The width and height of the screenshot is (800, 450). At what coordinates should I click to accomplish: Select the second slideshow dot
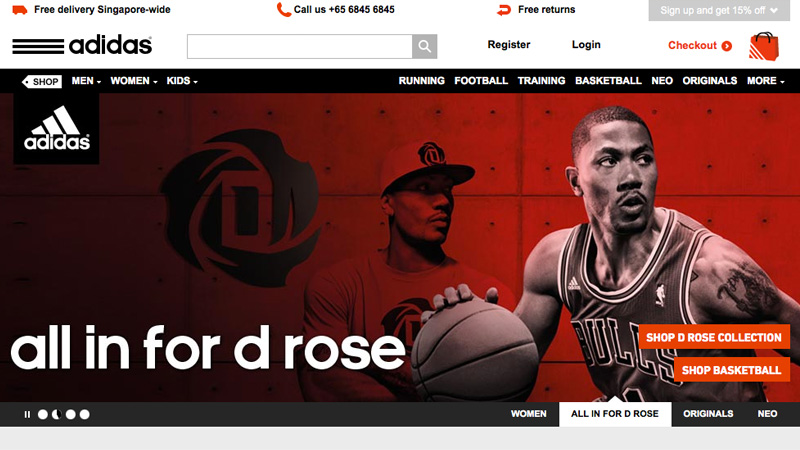coord(57,414)
